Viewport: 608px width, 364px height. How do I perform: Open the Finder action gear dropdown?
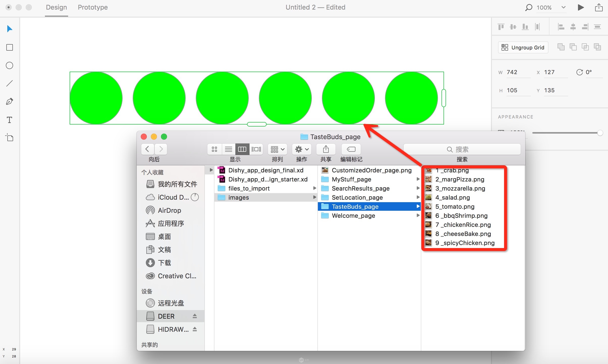[x=302, y=149]
